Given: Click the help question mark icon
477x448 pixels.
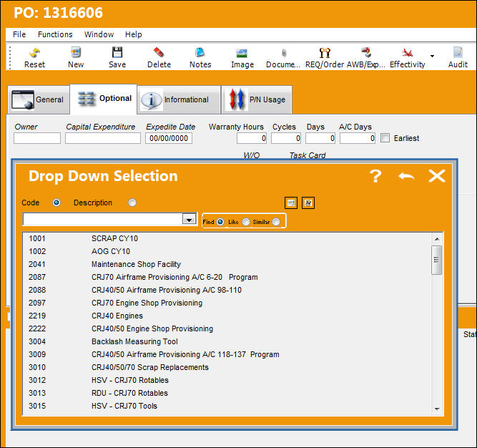Looking at the screenshot, I should pyautogui.click(x=375, y=176).
